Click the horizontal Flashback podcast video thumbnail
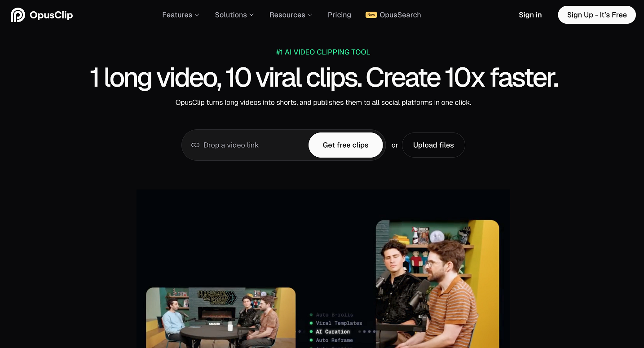 pyautogui.click(x=221, y=317)
